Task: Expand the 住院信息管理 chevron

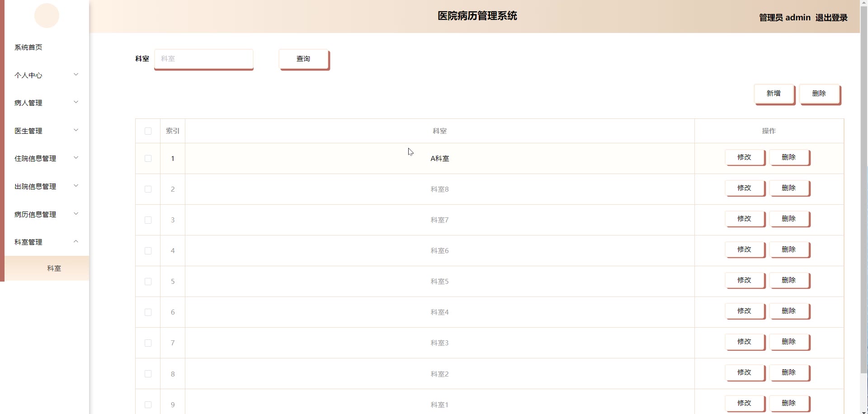Action: [x=76, y=158]
